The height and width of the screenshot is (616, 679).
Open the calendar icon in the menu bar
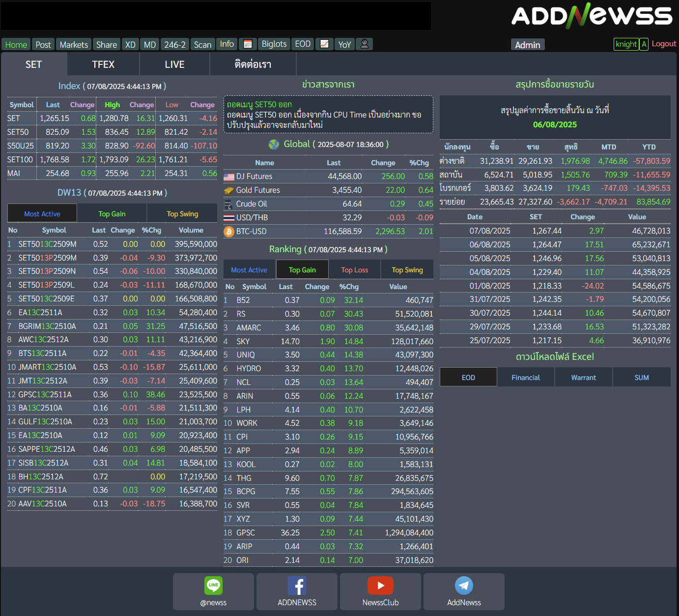[x=248, y=44]
